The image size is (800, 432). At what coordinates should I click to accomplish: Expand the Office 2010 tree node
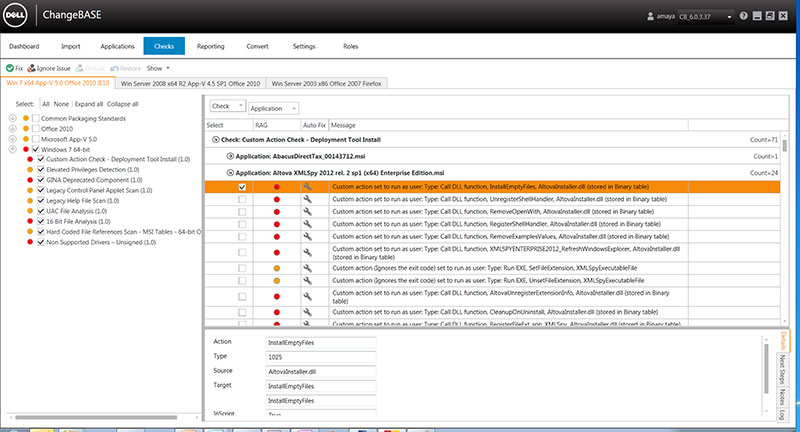click(13, 129)
